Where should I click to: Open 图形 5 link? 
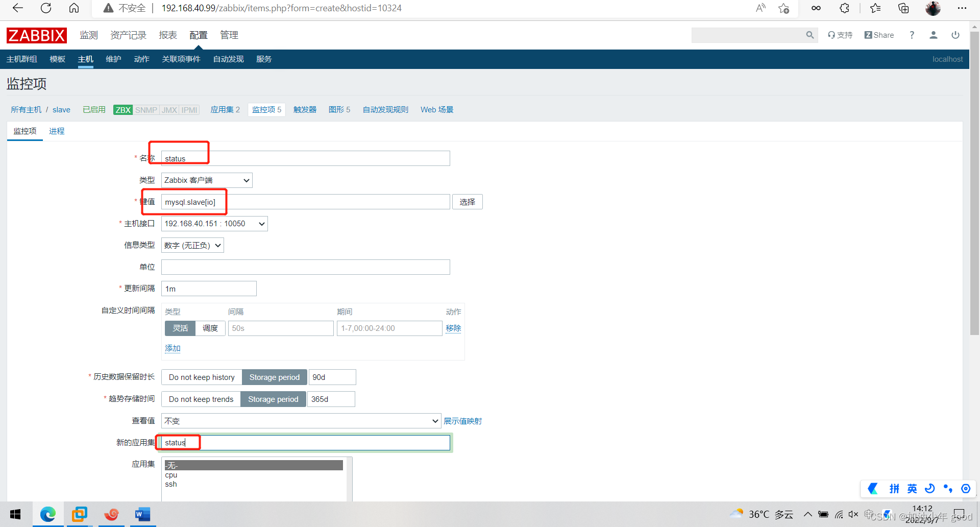(339, 110)
